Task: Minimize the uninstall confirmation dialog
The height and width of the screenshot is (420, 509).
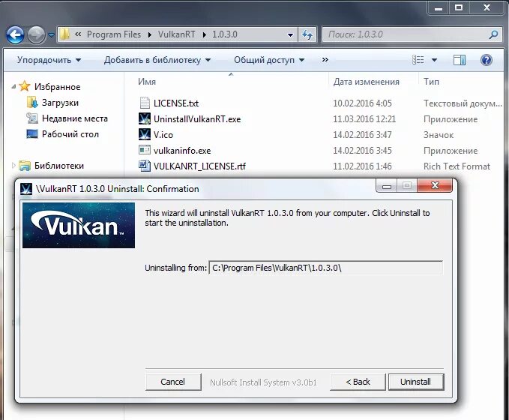Action: point(387,186)
